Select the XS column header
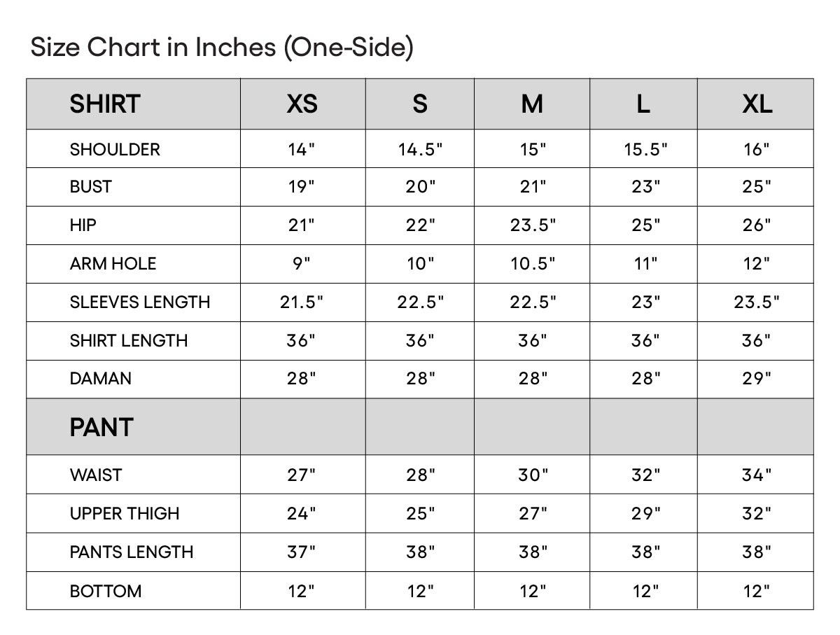 point(302,104)
